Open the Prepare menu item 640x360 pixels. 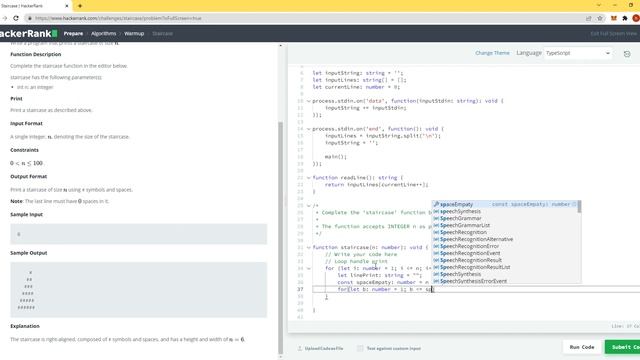tap(73, 33)
